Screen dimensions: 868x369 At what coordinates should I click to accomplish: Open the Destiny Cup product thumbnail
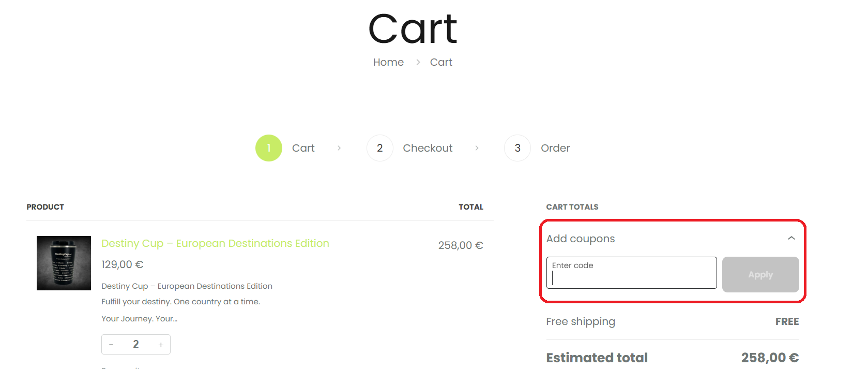64,263
